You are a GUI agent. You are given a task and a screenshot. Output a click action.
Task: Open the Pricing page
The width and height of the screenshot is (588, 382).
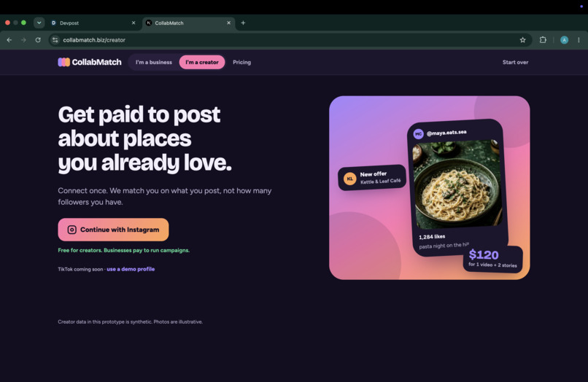[242, 62]
